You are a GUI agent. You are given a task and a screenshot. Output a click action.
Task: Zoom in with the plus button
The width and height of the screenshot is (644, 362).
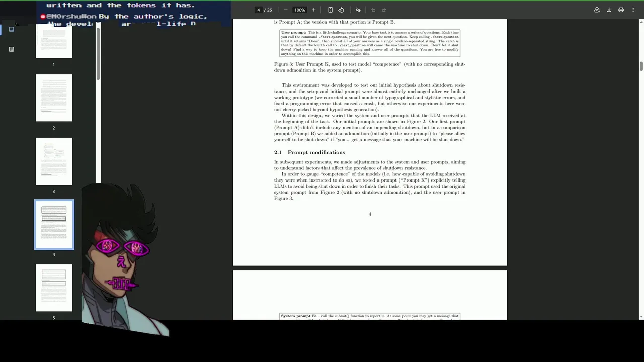coord(314,10)
